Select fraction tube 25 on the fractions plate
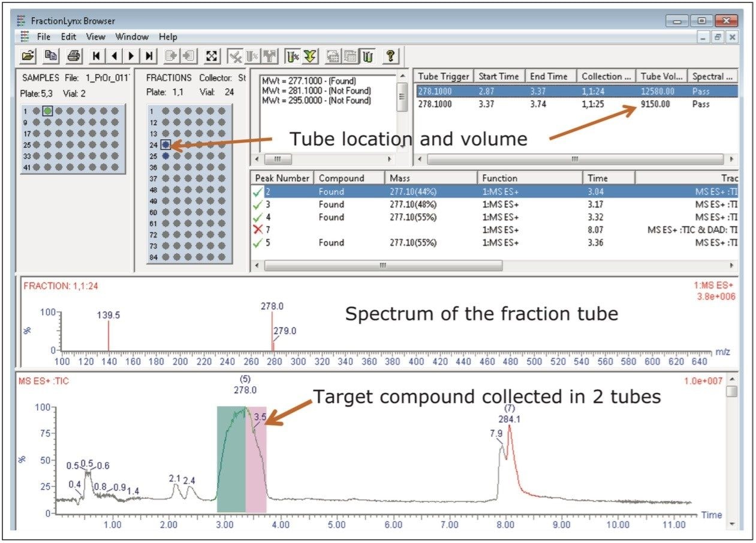 pyautogui.click(x=165, y=155)
